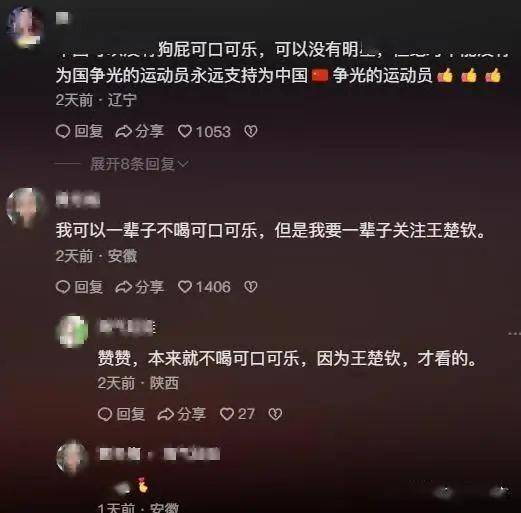The width and height of the screenshot is (521, 513).
Task: Reply to the 赞赞 Shaanxi comment
Action: coord(121,414)
